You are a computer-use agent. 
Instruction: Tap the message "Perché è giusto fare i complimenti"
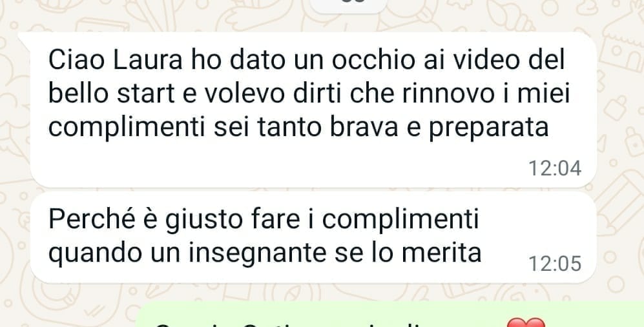pyautogui.click(x=313, y=237)
